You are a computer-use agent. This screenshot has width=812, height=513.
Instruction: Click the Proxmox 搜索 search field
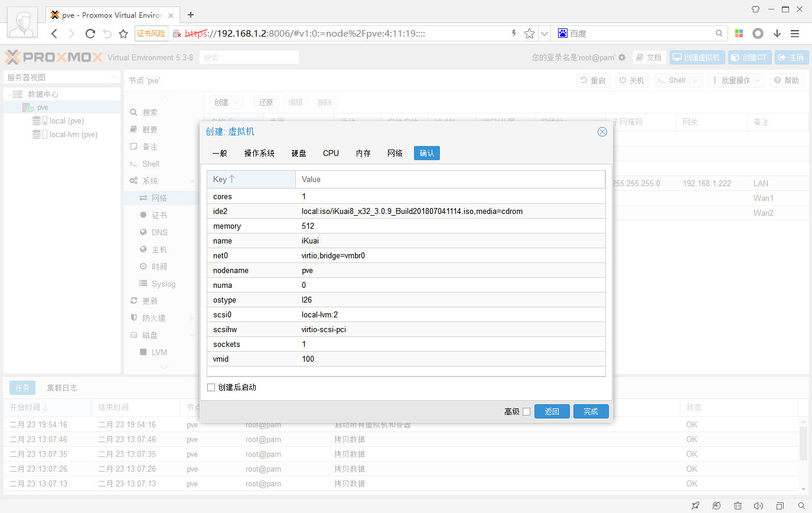tap(249, 58)
